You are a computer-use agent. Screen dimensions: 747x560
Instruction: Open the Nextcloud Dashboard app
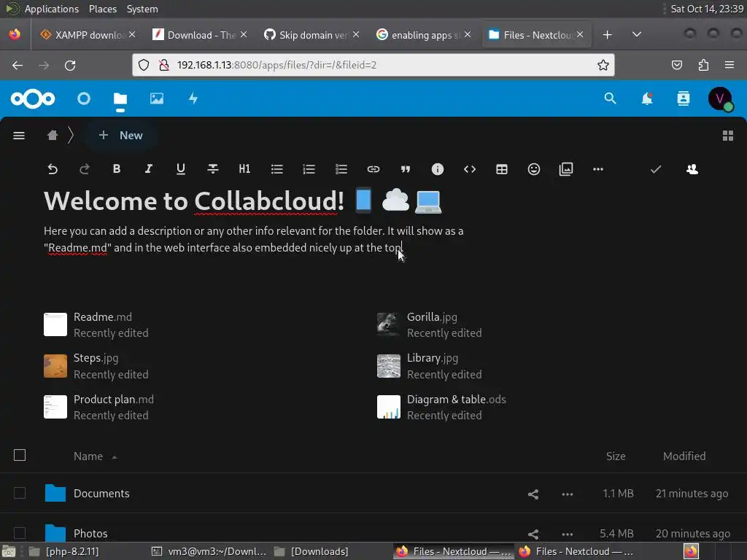(84, 98)
